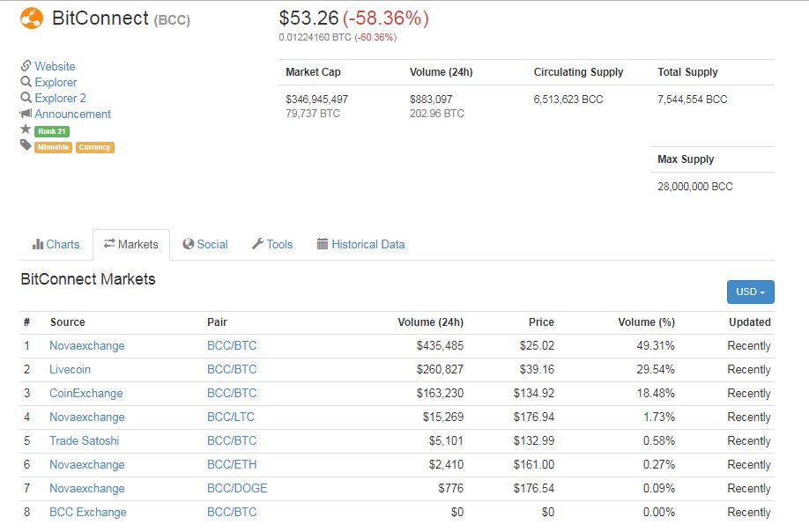Click the BCC/ETH pair link
809x532 pixels.
232,464
